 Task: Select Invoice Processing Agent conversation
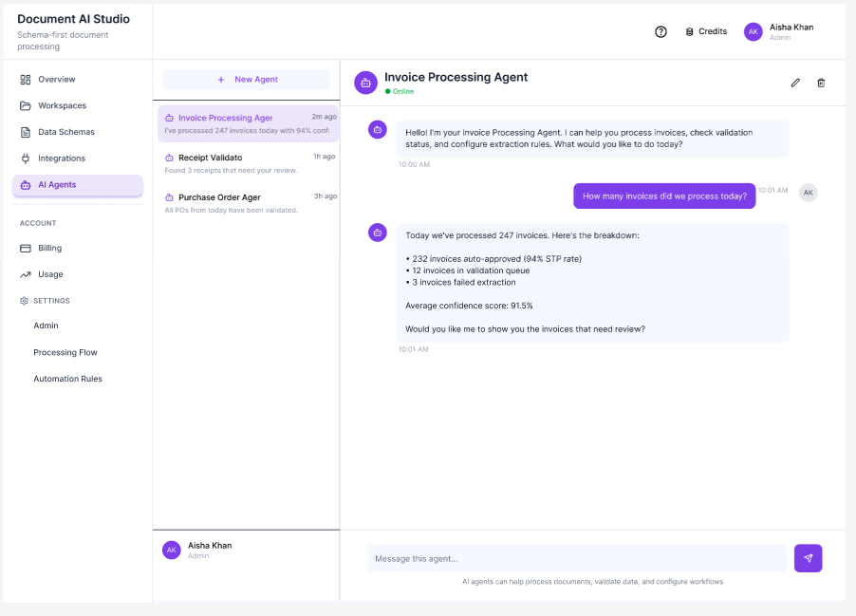point(248,124)
